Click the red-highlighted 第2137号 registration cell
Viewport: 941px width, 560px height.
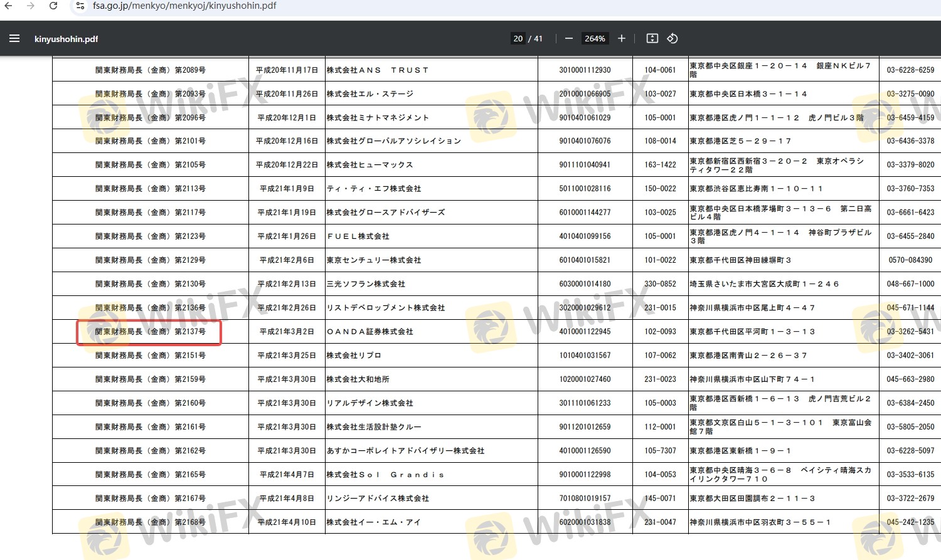pos(150,332)
